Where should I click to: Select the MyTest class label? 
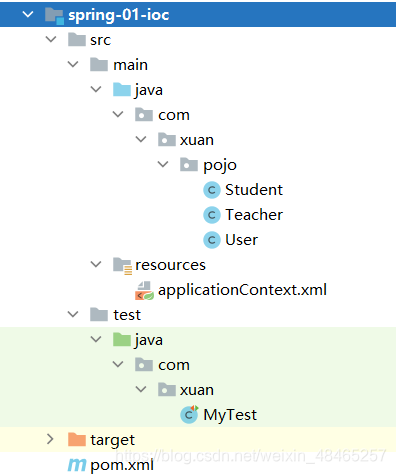point(230,415)
